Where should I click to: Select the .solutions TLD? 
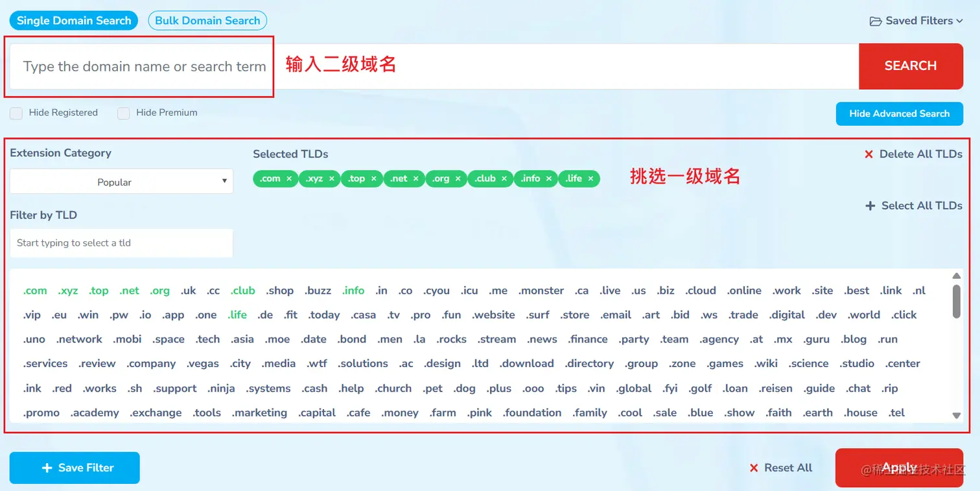(363, 364)
